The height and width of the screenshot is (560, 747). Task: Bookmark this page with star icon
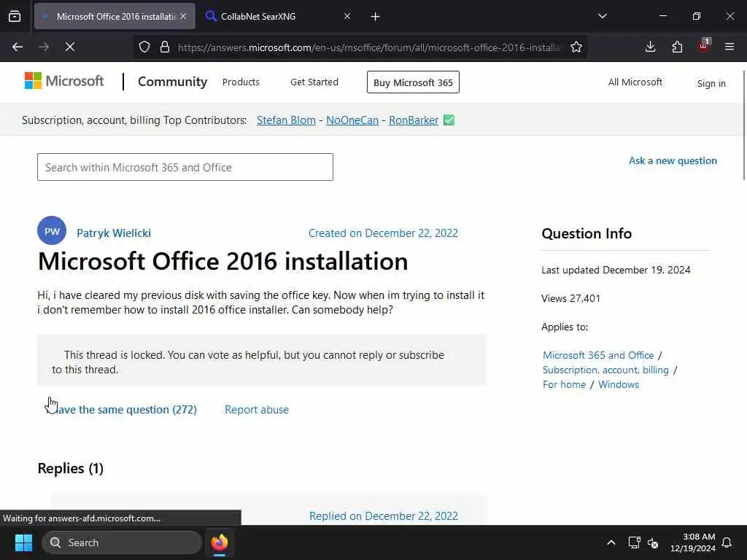click(576, 47)
